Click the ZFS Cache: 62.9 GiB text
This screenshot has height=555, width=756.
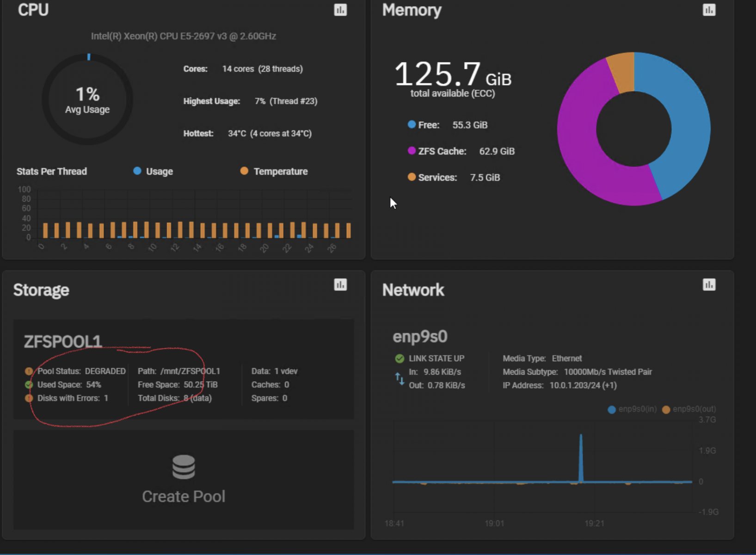coord(466,151)
